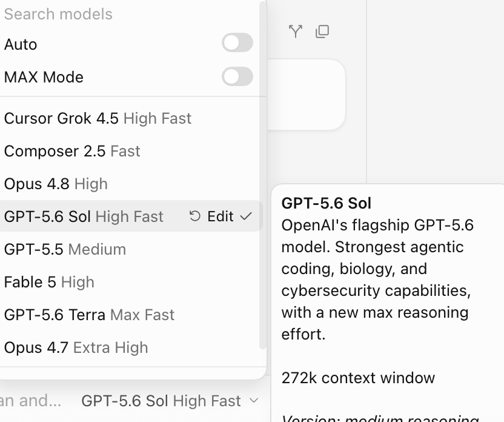Enable the MAX Mode switch
Image resolution: width=504 pixels, height=422 pixels.
coord(237,76)
